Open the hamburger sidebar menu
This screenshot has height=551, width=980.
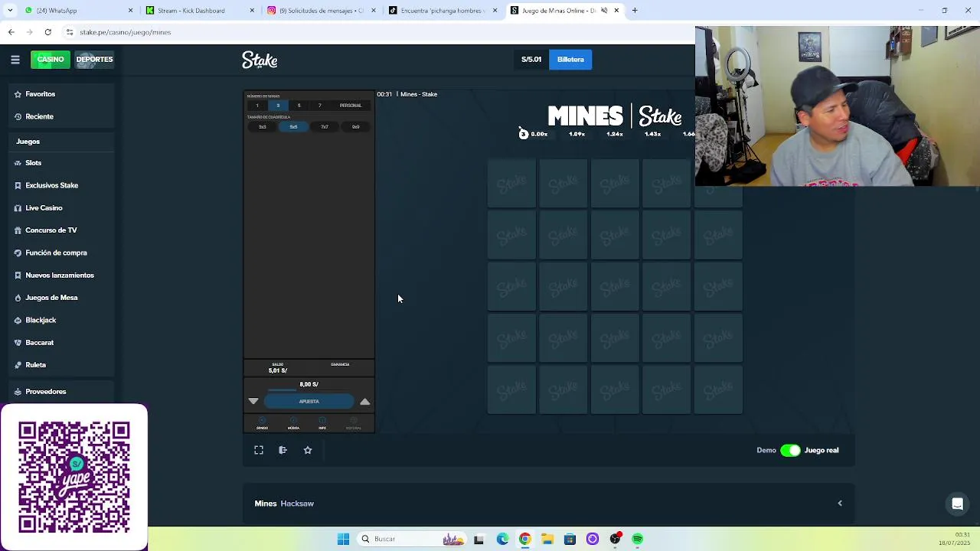point(15,59)
